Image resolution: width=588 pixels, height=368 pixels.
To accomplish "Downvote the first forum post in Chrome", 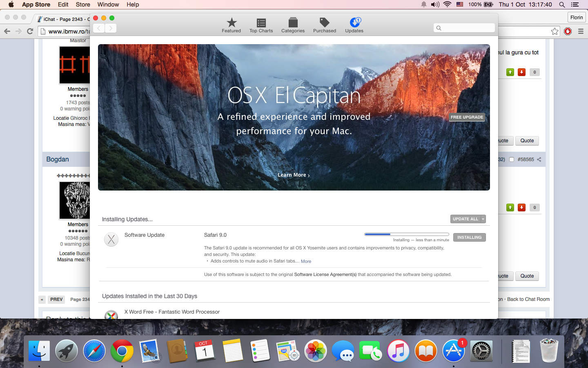I will click(521, 72).
